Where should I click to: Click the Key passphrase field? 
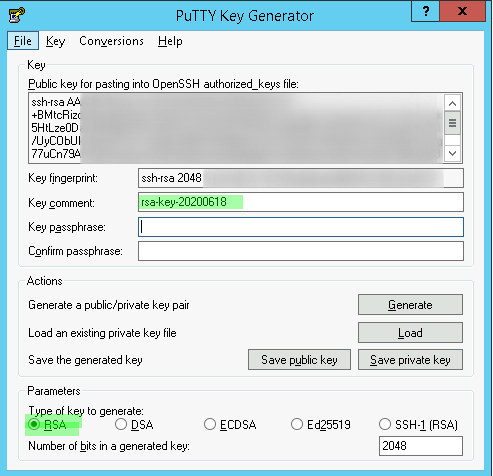coord(301,227)
